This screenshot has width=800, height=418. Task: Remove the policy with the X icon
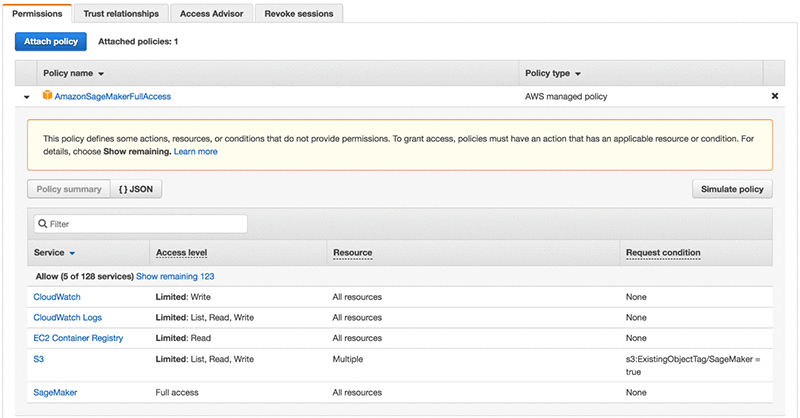[x=774, y=96]
